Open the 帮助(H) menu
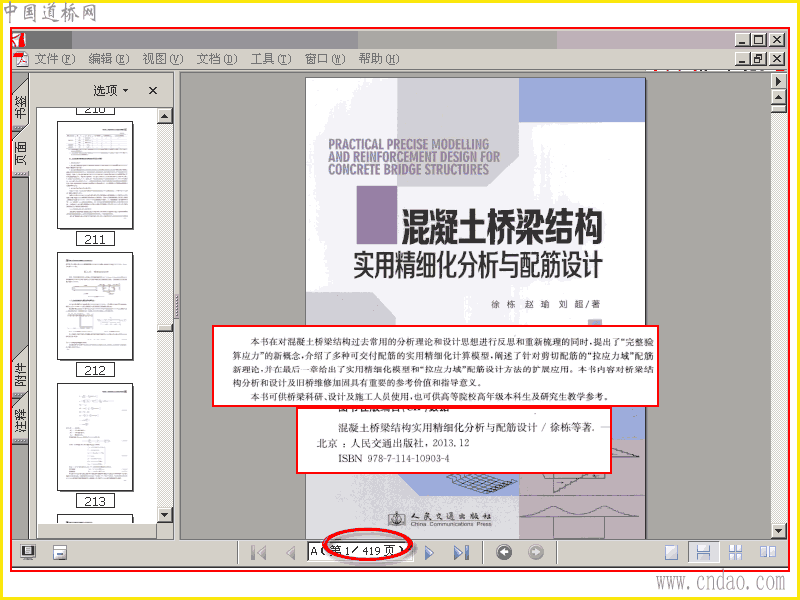This screenshot has height=600, width=800. click(x=379, y=59)
